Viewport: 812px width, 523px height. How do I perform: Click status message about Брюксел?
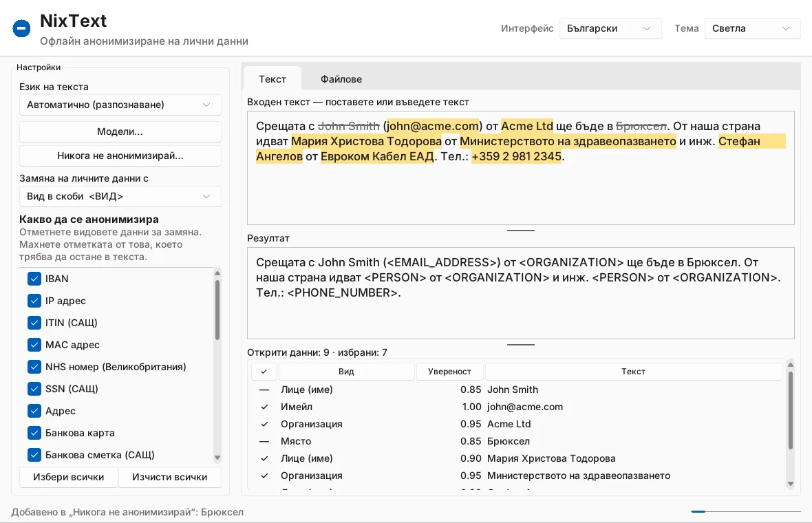pos(127,512)
